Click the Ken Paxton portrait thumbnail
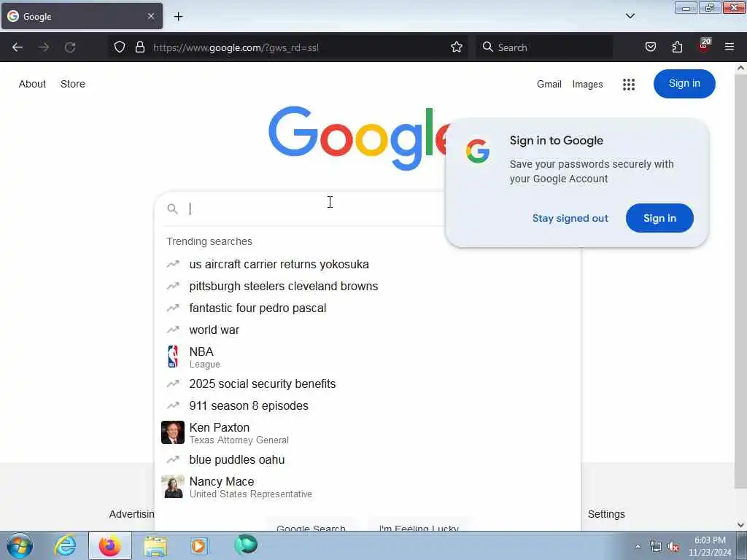This screenshot has height=560, width=747. [x=172, y=432]
